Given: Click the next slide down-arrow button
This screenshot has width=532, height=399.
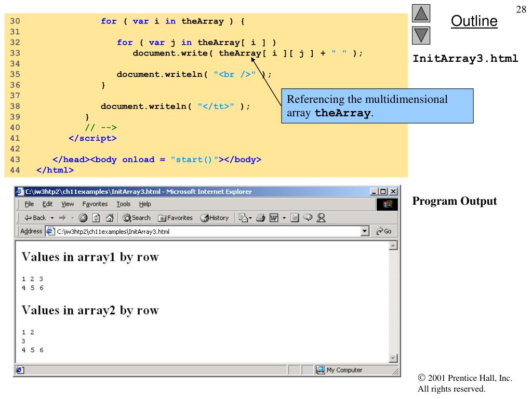Looking at the screenshot, I should coord(421,36).
